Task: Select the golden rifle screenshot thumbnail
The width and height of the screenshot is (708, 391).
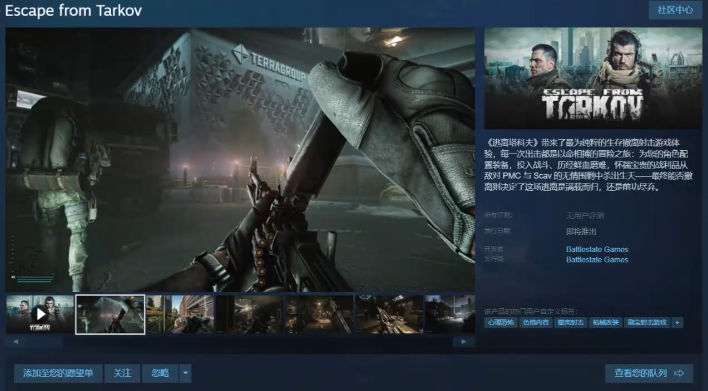Action: coord(390,314)
